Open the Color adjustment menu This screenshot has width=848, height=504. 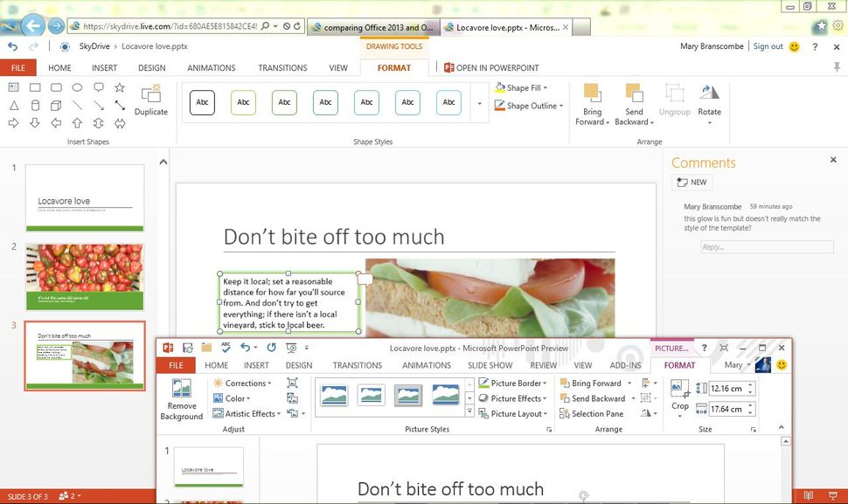[234, 398]
